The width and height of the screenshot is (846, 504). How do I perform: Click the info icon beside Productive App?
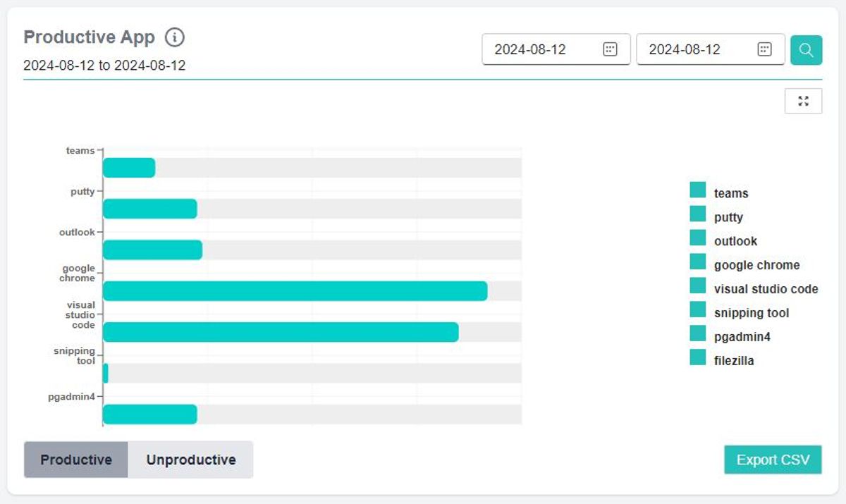(x=174, y=37)
